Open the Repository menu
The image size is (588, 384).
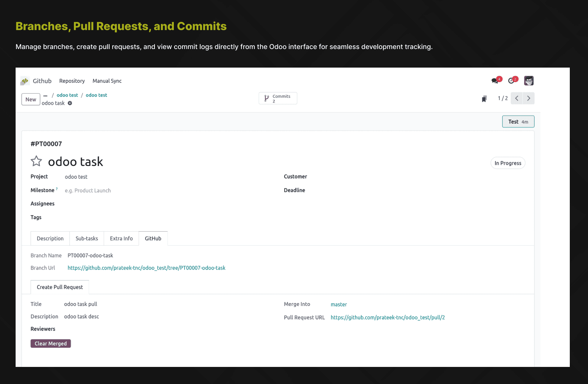(x=72, y=81)
